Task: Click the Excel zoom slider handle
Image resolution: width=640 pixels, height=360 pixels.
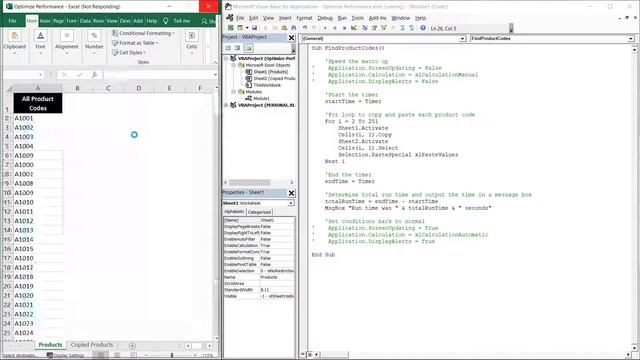Action: [172, 356]
